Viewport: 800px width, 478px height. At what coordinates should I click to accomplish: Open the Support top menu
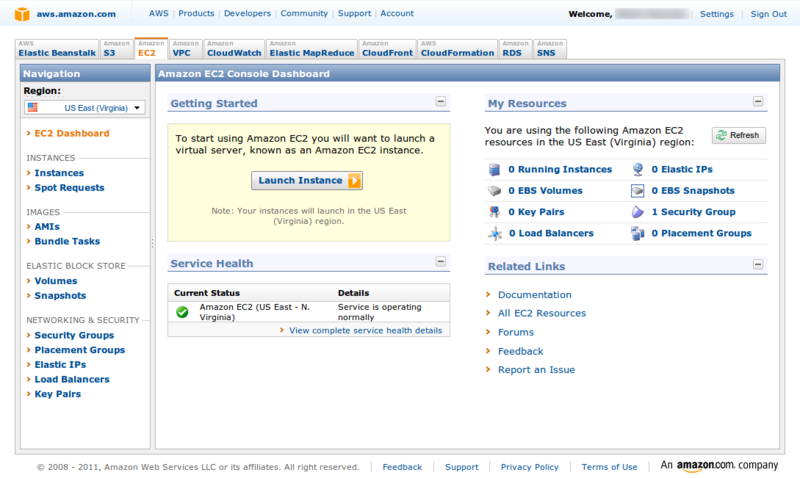coord(355,13)
